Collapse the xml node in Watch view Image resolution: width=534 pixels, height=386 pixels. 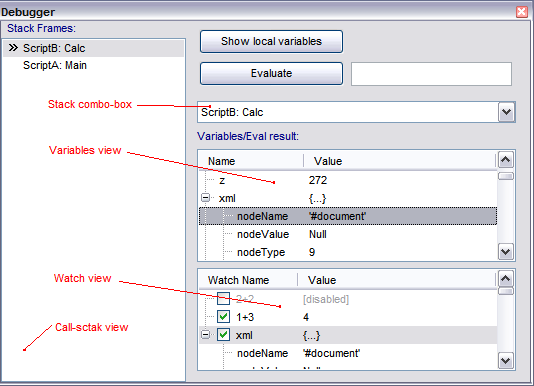205,335
